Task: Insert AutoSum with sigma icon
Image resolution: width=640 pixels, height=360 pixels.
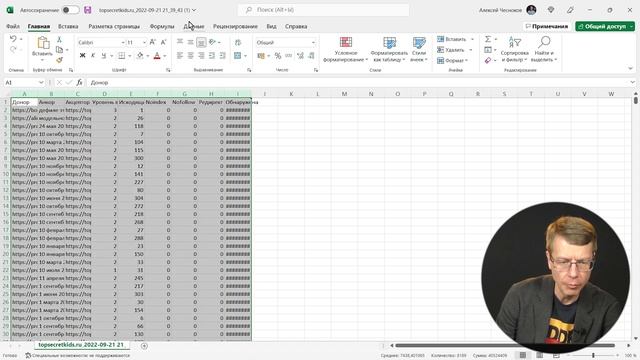Action: (x=488, y=39)
